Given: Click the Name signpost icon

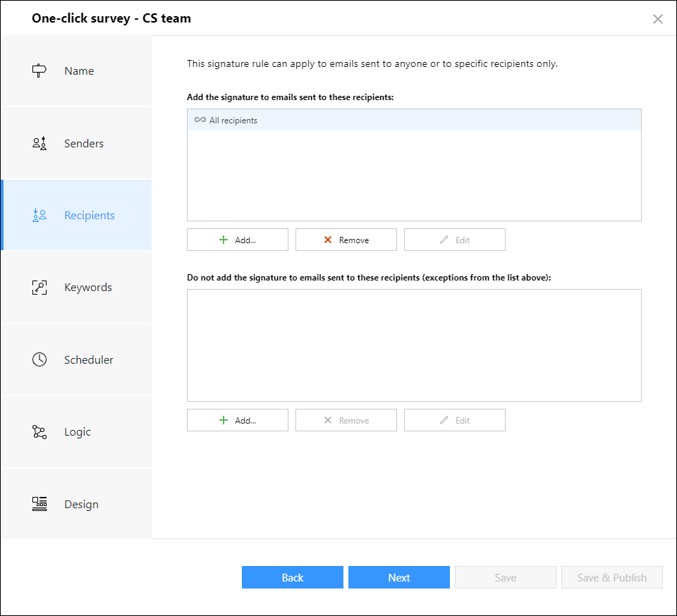Looking at the screenshot, I should tap(39, 70).
